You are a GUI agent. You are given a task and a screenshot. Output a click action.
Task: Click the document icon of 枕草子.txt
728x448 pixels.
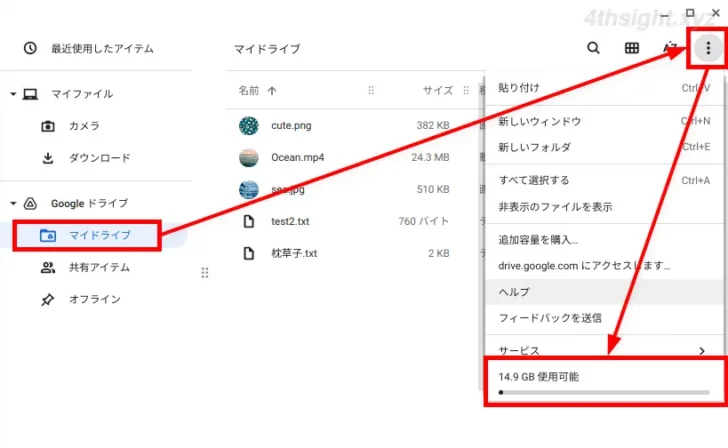(249, 253)
